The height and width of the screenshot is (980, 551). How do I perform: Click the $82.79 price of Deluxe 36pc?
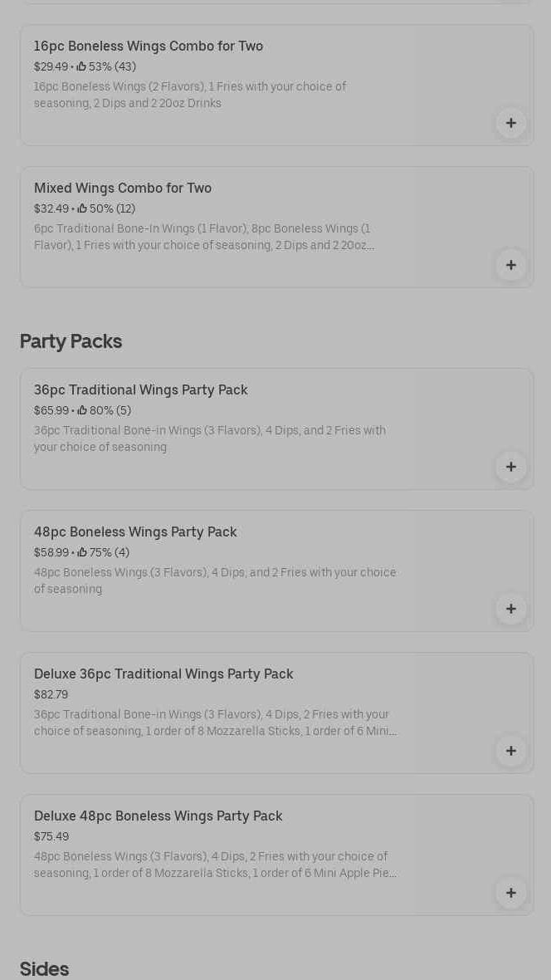tap(51, 695)
